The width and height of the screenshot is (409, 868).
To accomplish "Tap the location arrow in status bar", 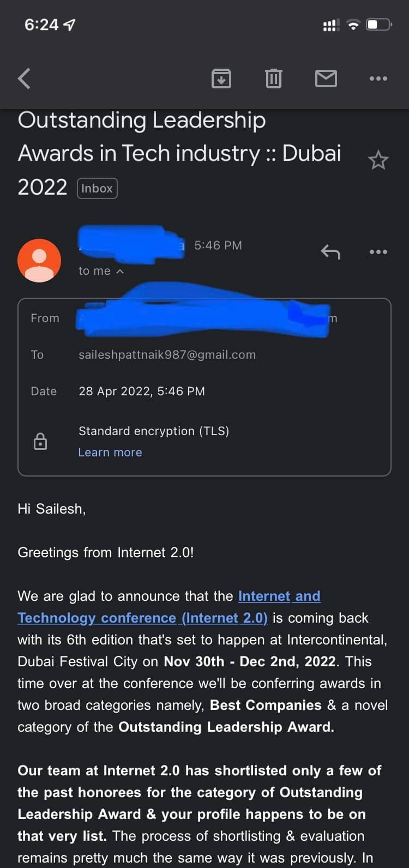I will tap(70, 25).
